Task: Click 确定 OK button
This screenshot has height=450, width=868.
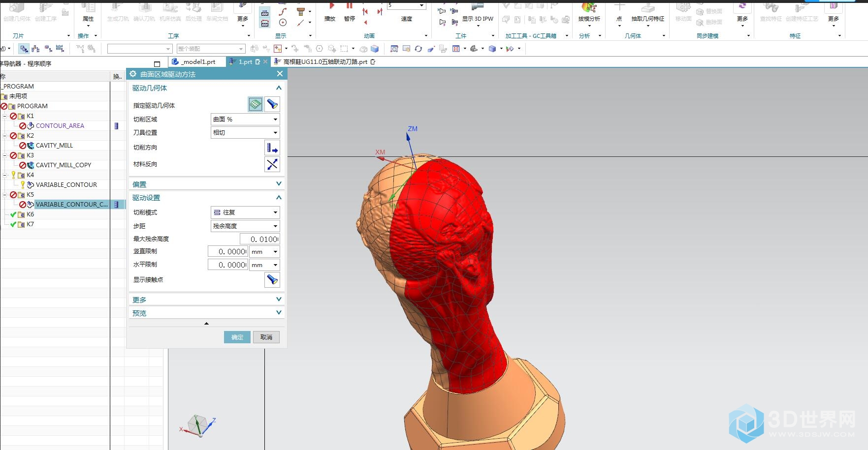Action: pyautogui.click(x=237, y=337)
